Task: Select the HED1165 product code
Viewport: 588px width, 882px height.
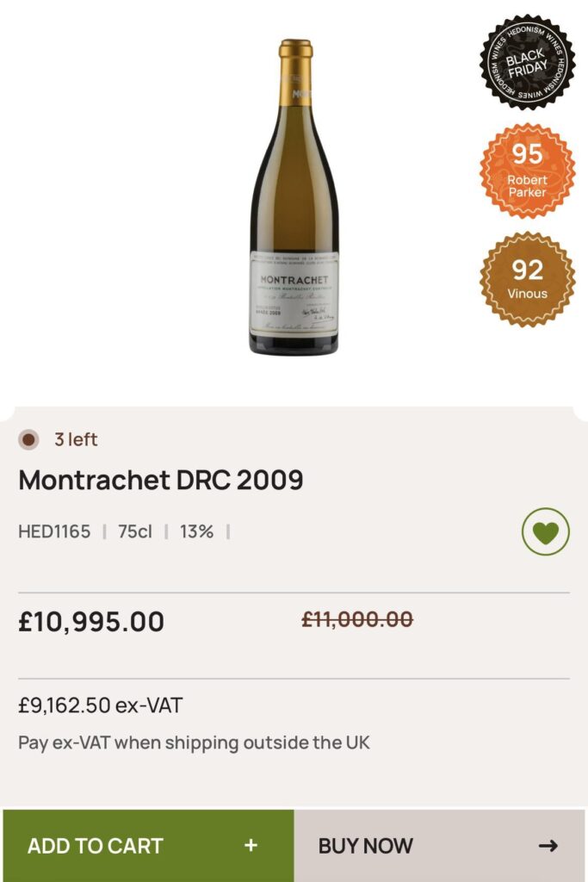Action: click(x=54, y=531)
